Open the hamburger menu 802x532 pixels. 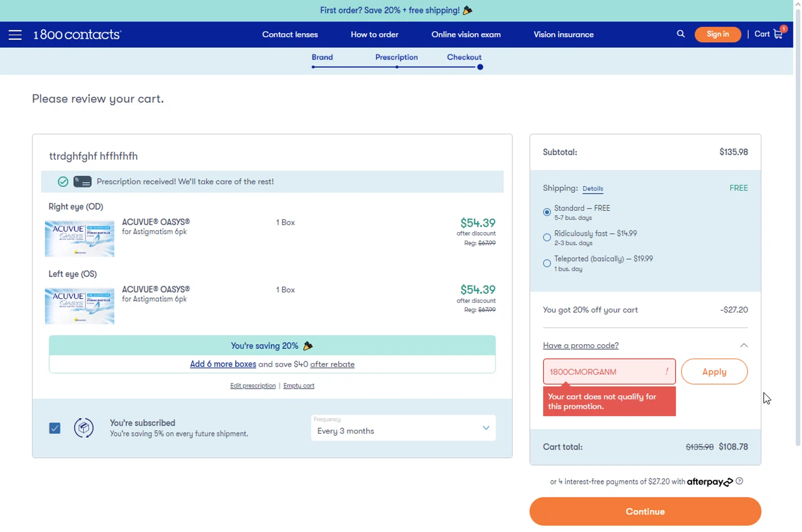[x=15, y=35]
